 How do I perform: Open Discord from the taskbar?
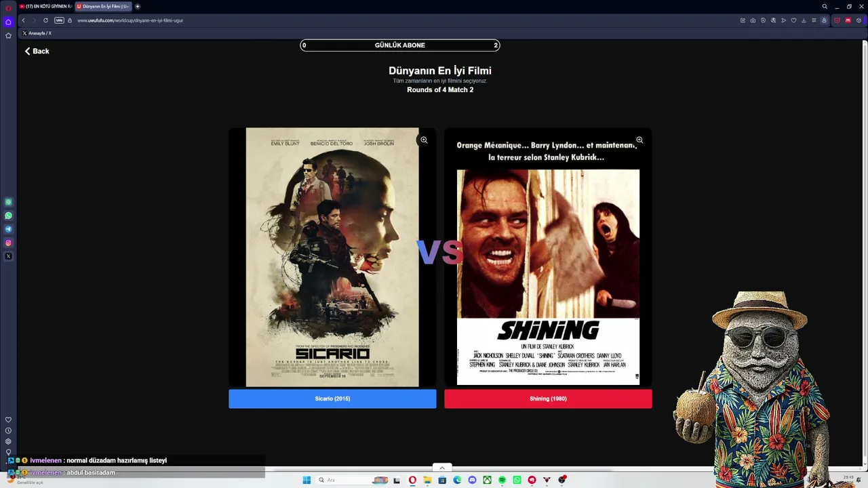[x=472, y=480]
